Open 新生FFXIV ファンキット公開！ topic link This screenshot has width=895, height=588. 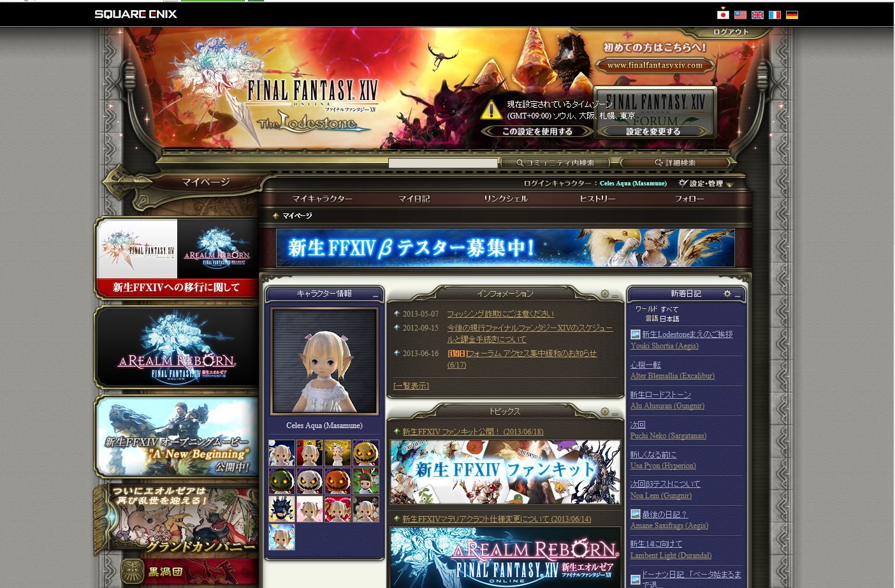pyautogui.click(x=473, y=431)
